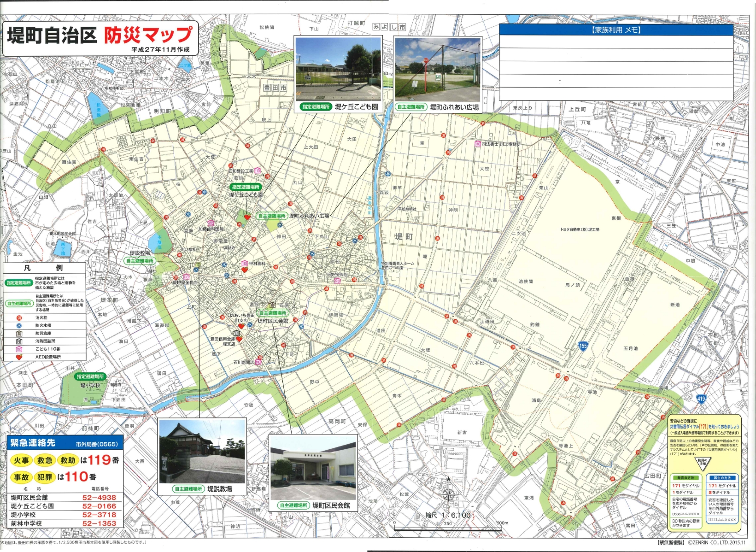
Task: Click the 消火栓 fire hydrant legend icon
Action: 19,318
